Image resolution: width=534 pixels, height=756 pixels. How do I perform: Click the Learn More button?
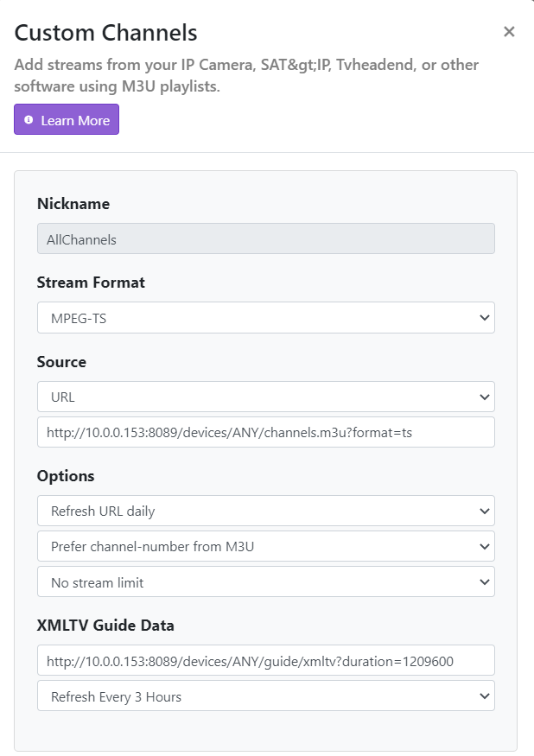(x=67, y=119)
